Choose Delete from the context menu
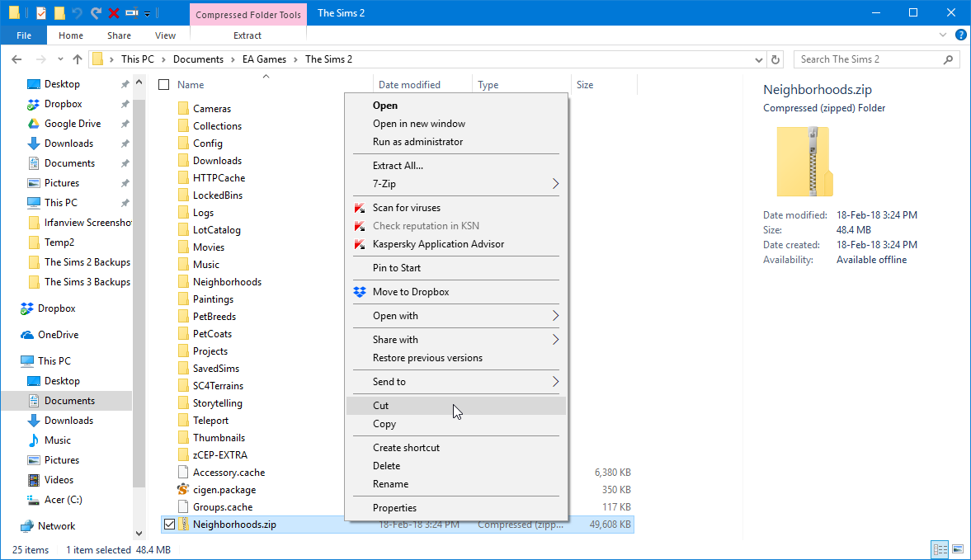 point(456,466)
